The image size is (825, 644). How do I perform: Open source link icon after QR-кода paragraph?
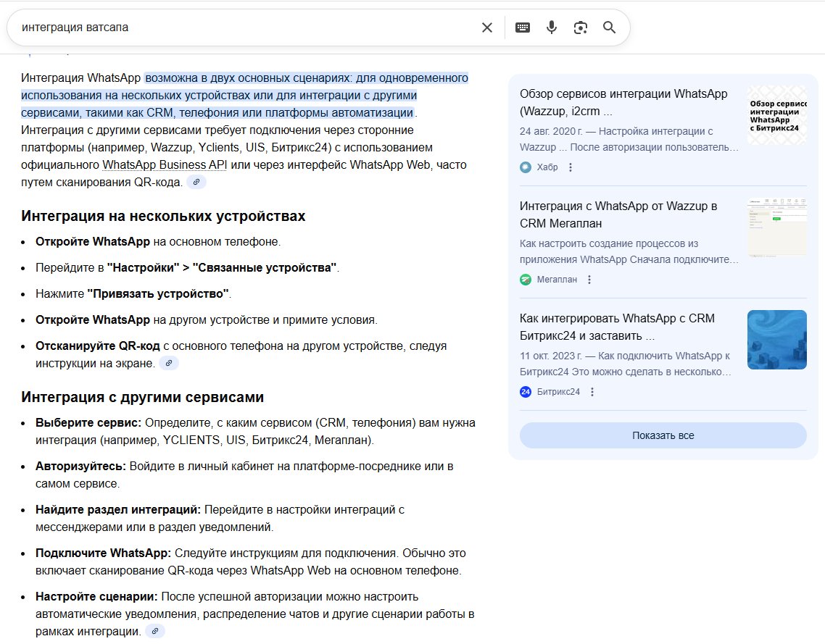(196, 183)
